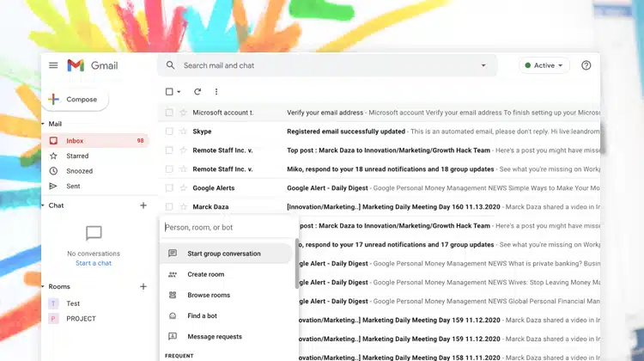Click the Find a bot icon
The image size is (644, 361).
click(x=173, y=315)
